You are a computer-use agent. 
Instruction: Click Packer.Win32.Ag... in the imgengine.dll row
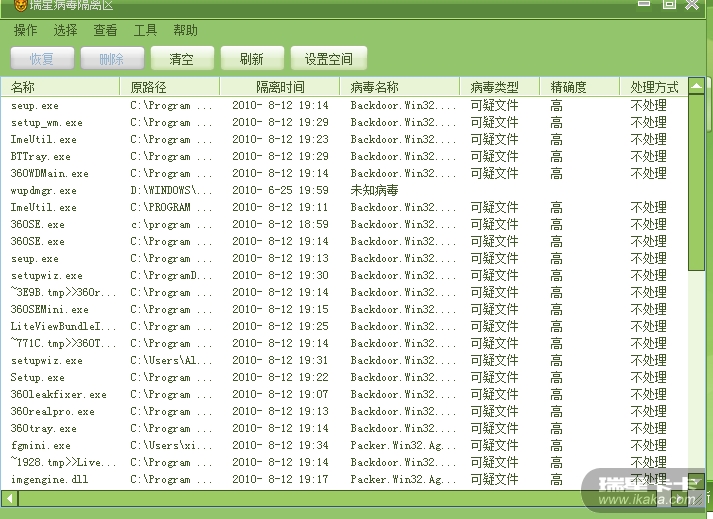[x=403, y=479]
